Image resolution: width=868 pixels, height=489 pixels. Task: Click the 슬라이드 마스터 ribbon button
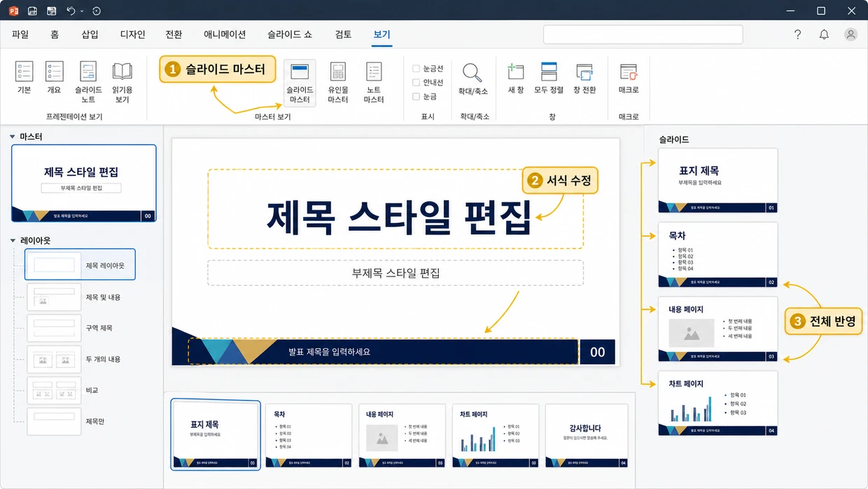(300, 83)
